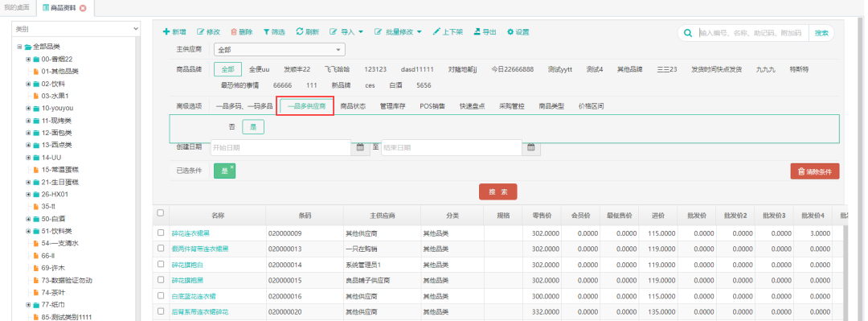Open the end date calendar icon
Screen dimensions: 868x321
click(531, 147)
